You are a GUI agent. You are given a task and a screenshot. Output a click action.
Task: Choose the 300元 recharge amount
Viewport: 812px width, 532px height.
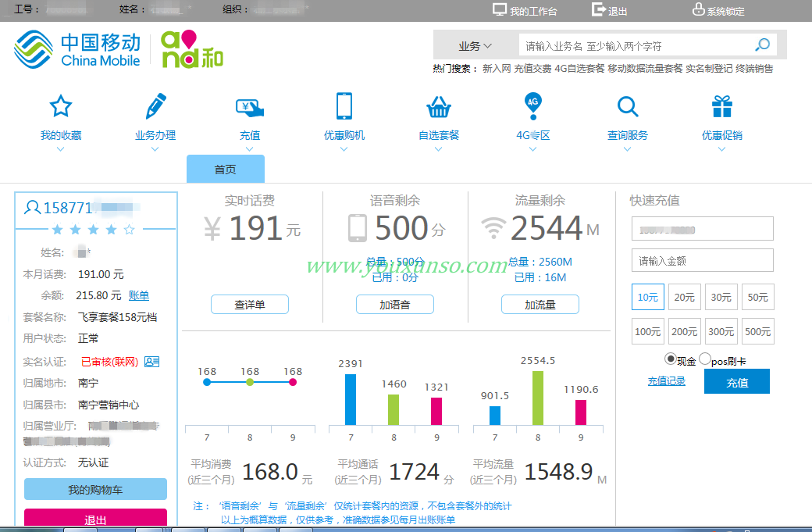point(721,331)
